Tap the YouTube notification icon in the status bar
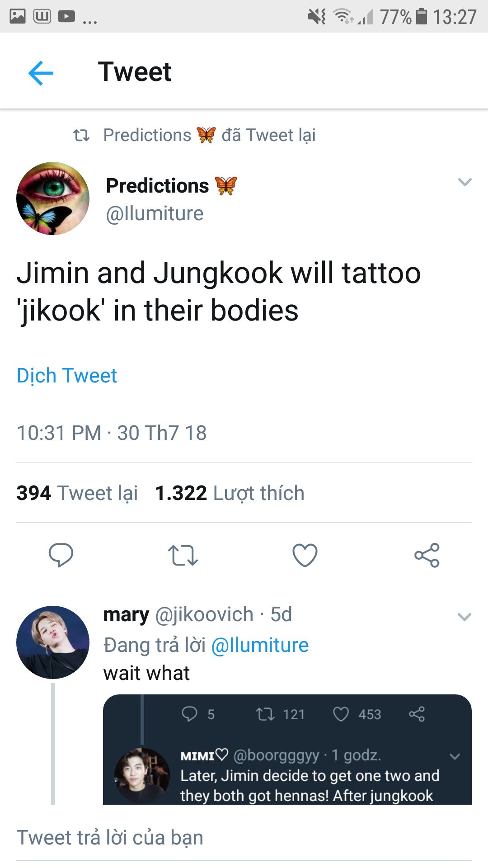488x868 pixels. pos(66,17)
